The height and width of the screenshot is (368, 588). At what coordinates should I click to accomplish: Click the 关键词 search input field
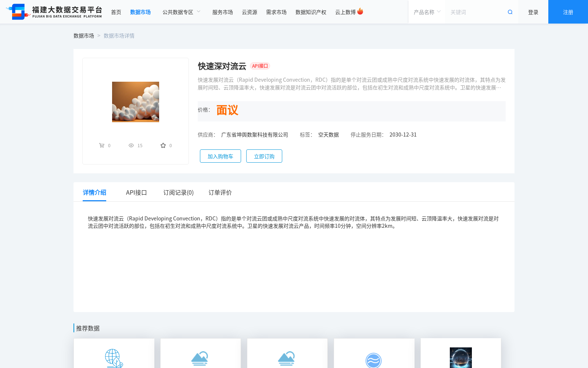476,12
